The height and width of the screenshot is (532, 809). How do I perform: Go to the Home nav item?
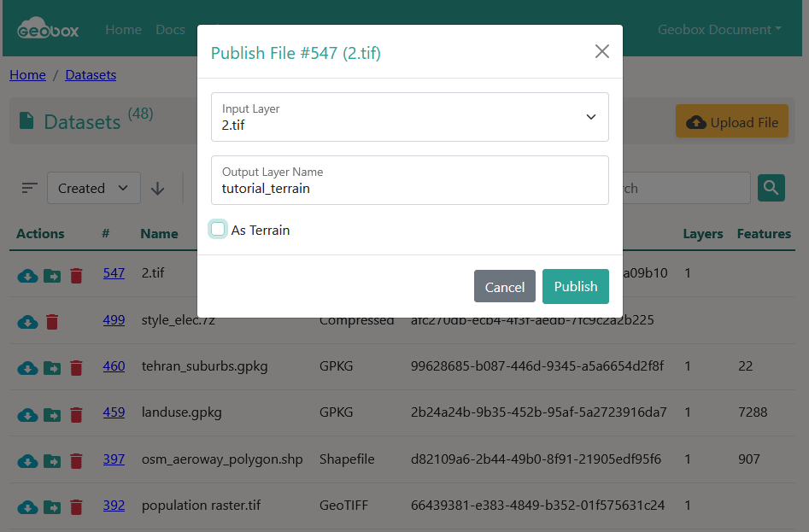pyautogui.click(x=123, y=30)
